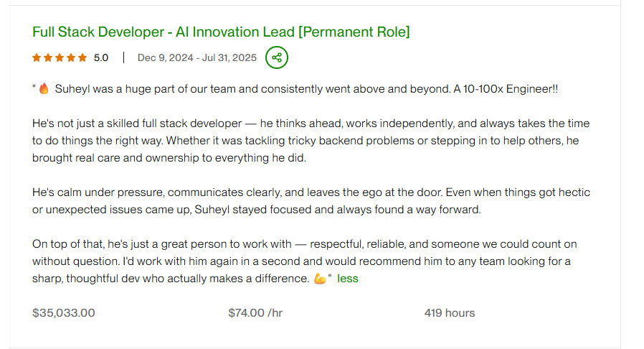The width and height of the screenshot is (644, 349).
Task: Click the Dec 9, 2024 - Jul 31, 2025 date range
Action: 196,57
